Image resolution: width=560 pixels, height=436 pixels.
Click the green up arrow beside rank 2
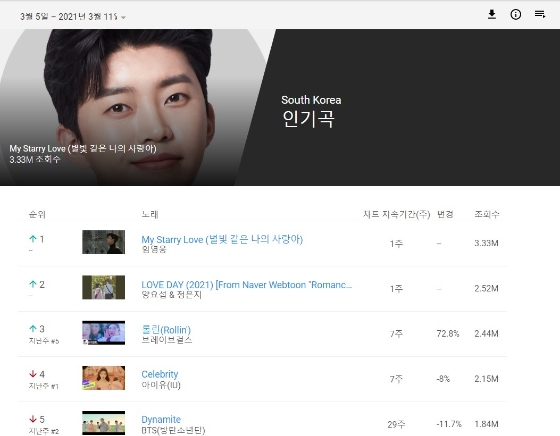(x=33, y=284)
